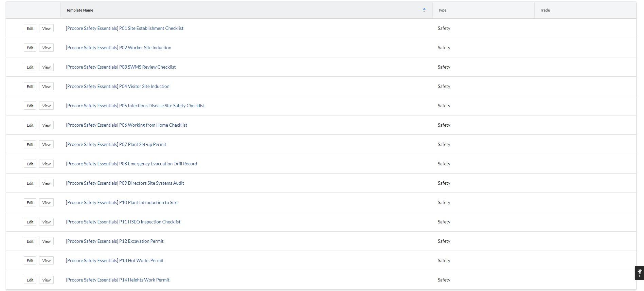Open the Help side tab
The height and width of the screenshot is (291, 644).
pos(639,273)
